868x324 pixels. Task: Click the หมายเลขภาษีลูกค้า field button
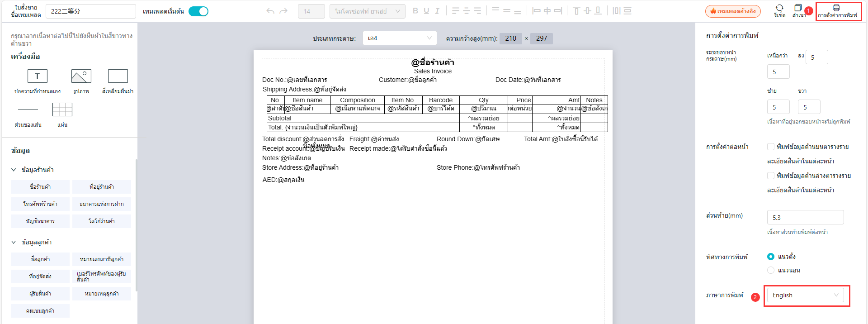[x=102, y=259]
